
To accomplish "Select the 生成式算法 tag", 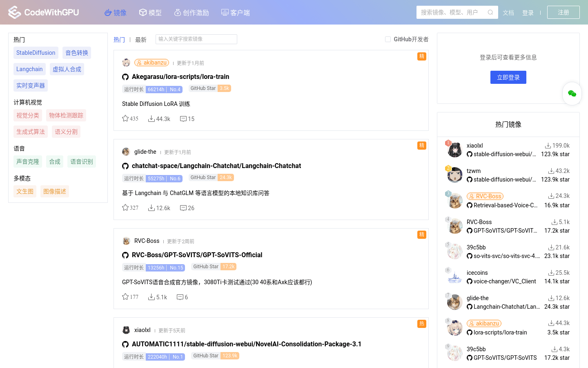I will pos(31,132).
